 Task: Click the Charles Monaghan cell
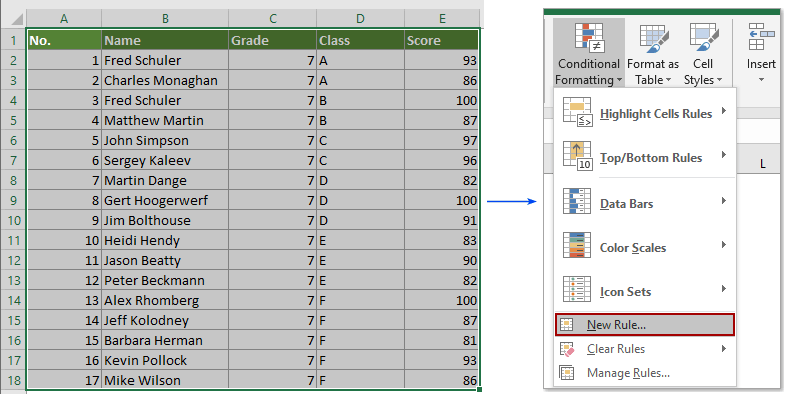165,80
